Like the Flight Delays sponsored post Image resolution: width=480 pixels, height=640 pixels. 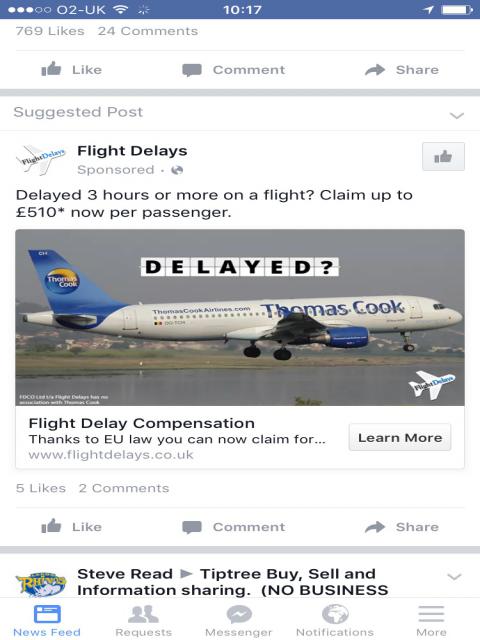(72, 527)
